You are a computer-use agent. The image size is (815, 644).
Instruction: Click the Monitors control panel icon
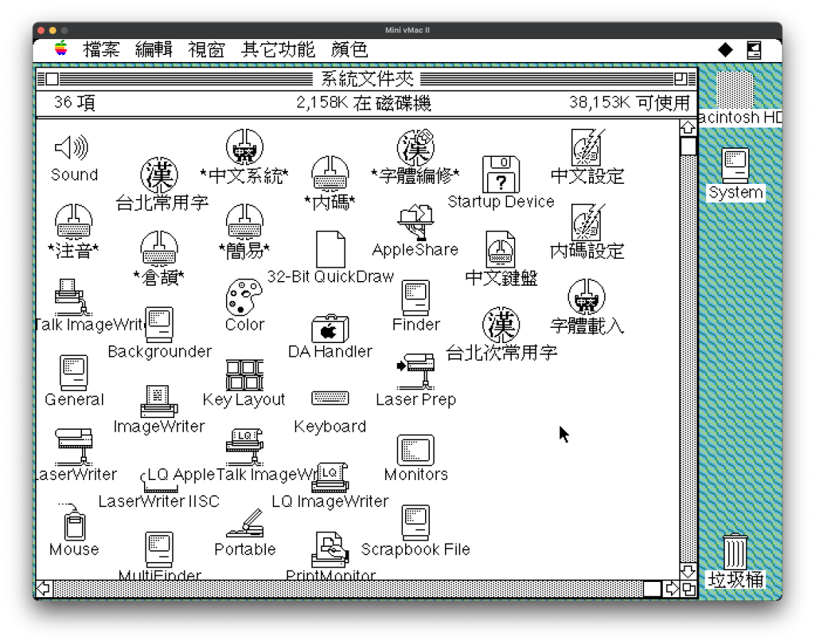click(415, 451)
